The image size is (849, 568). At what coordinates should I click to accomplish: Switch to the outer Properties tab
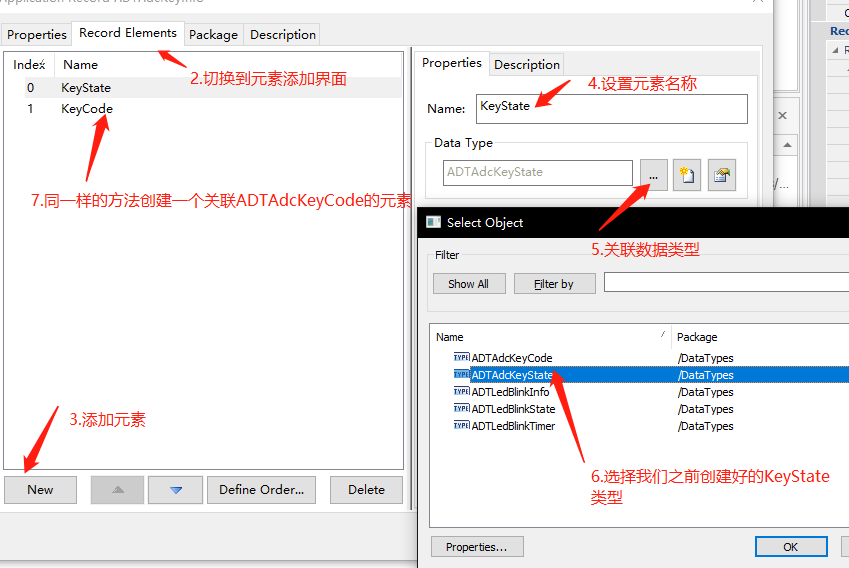(36, 35)
